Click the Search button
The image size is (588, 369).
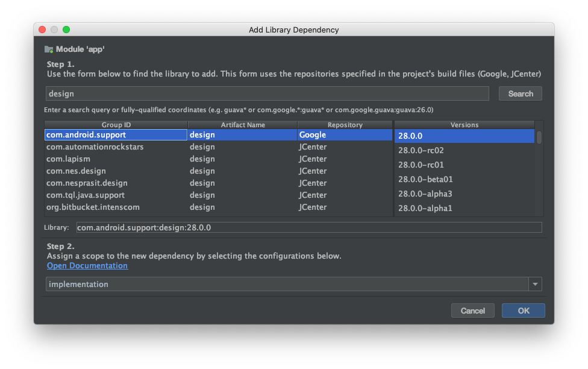coord(520,93)
